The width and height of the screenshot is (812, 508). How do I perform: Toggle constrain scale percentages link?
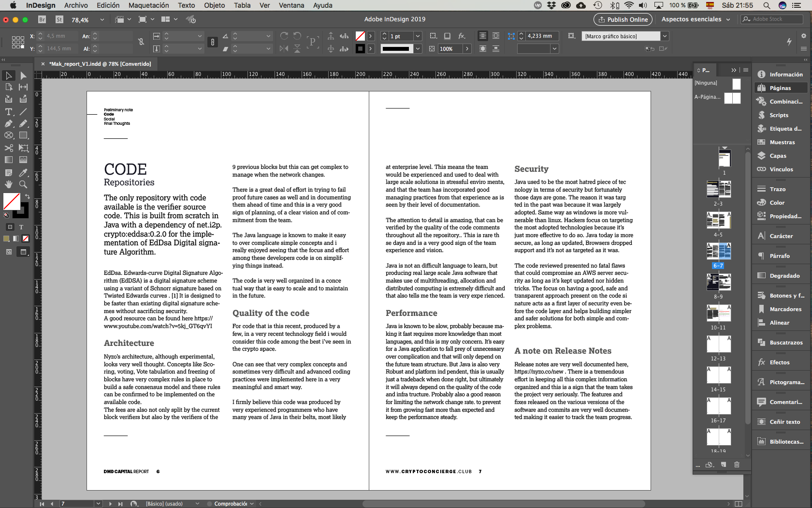click(212, 42)
